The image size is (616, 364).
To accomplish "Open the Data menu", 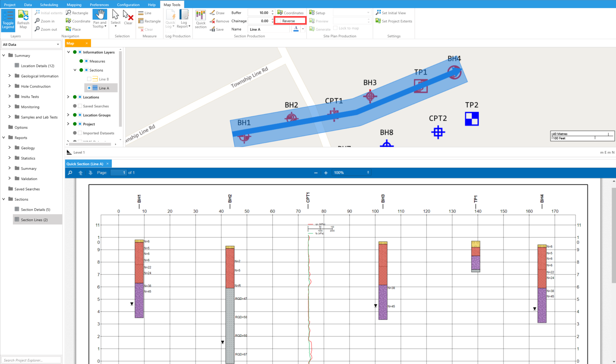I will (28, 4).
